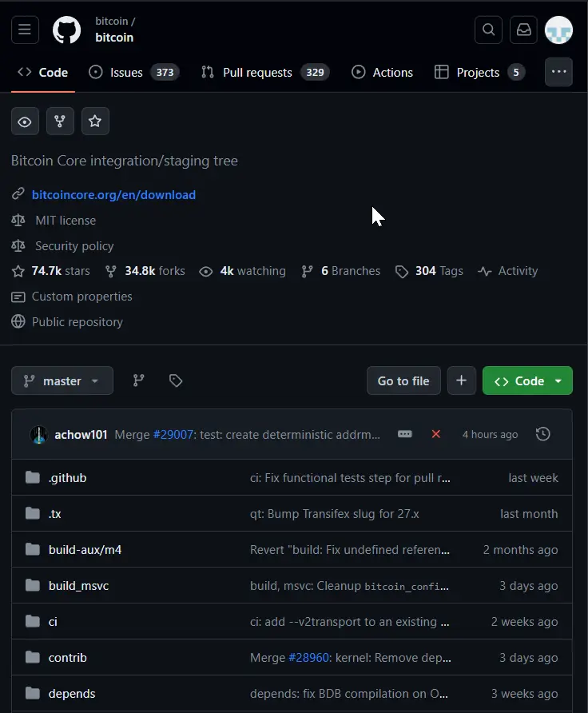This screenshot has height=713, width=588.
Task: Open commit 'qt: Bump Transifex slug'
Action: click(335, 514)
